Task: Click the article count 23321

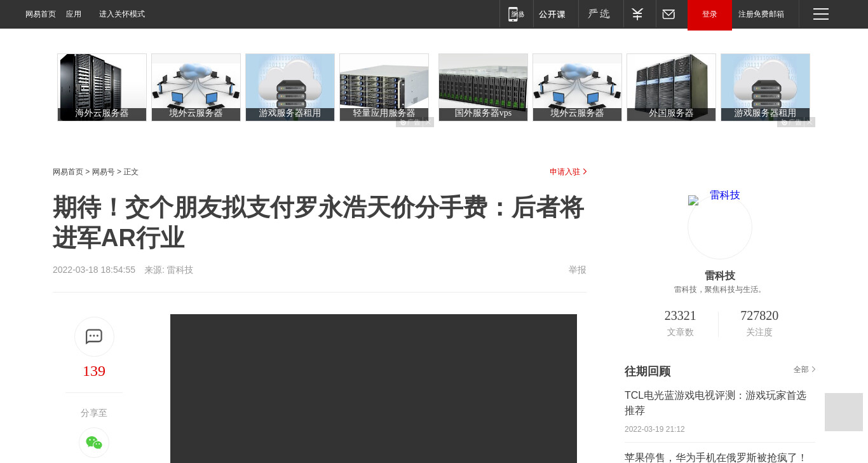Action: [x=680, y=315]
